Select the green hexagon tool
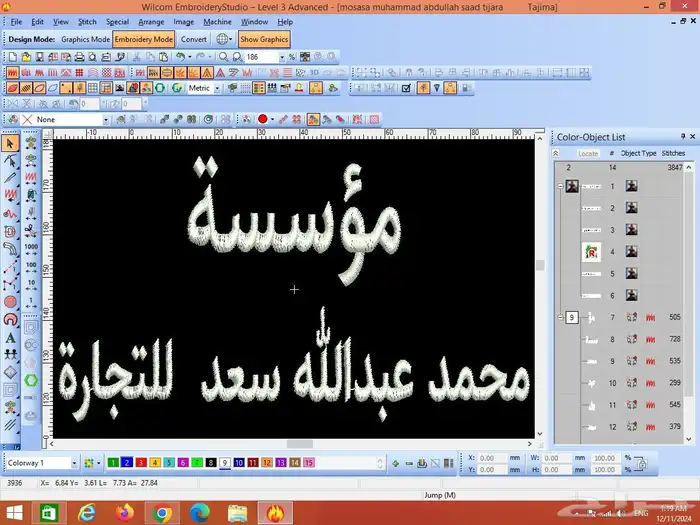 click(x=29, y=380)
